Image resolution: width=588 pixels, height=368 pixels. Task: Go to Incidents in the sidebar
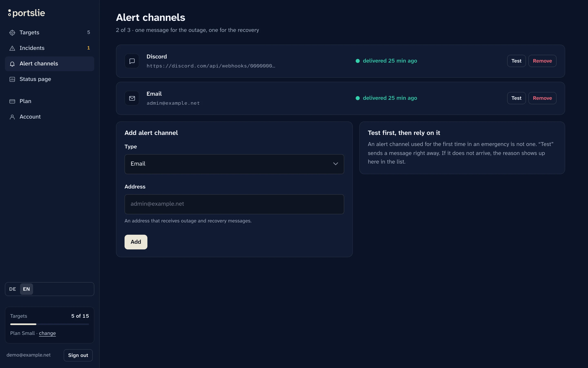pyautogui.click(x=50, y=48)
